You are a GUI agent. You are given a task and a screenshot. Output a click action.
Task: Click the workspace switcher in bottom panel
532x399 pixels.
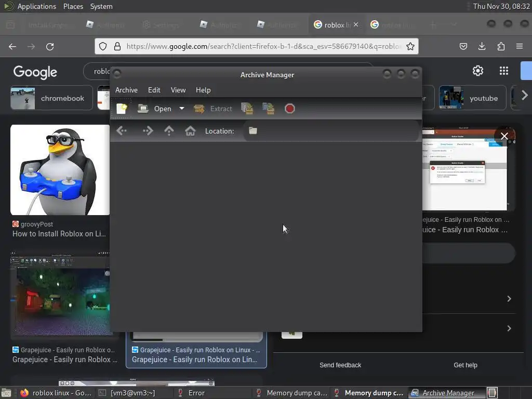tap(493, 393)
